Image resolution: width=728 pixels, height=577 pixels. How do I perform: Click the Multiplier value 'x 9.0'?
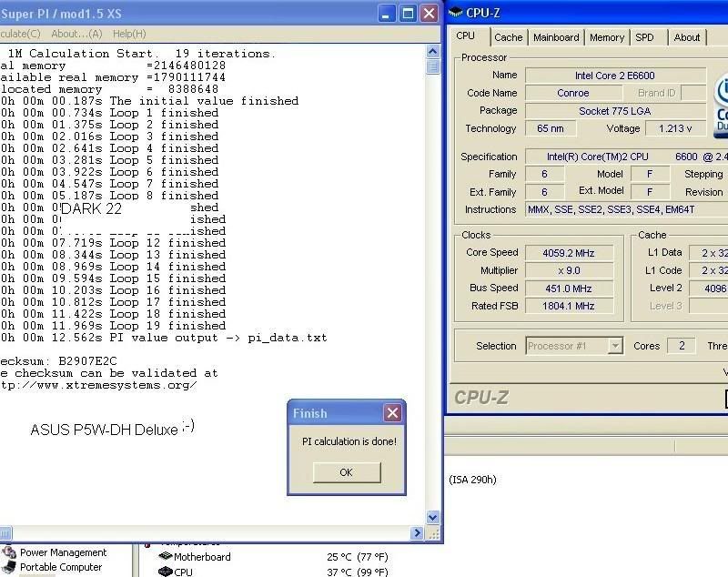[569, 270]
